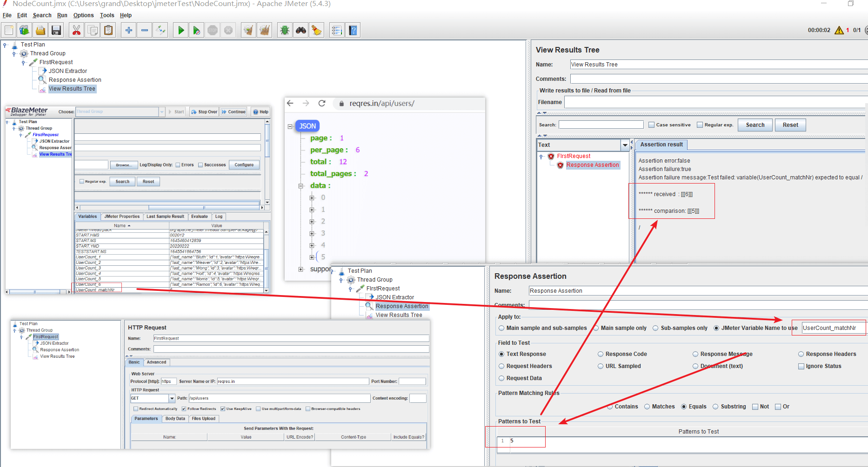Expand item 0 in JSON data array
Viewport: 868px width, 467px height.
pos(312,198)
